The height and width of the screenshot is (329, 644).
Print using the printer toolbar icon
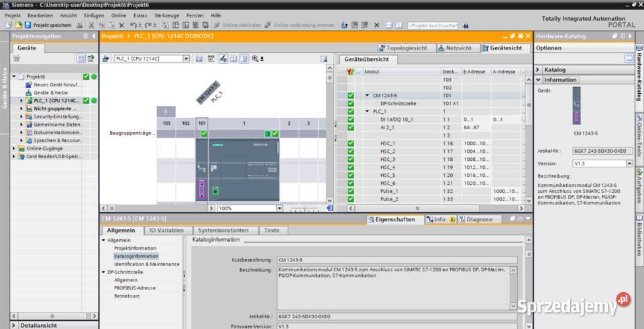pyautogui.click(x=80, y=25)
